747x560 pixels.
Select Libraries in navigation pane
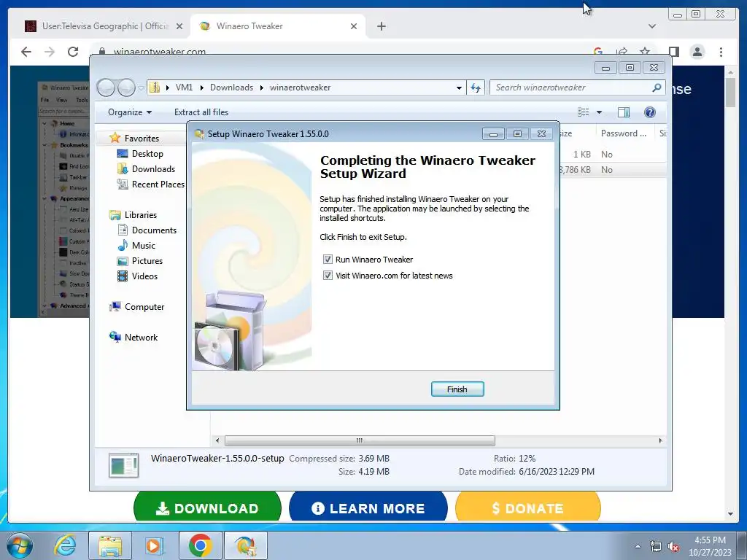click(x=141, y=215)
